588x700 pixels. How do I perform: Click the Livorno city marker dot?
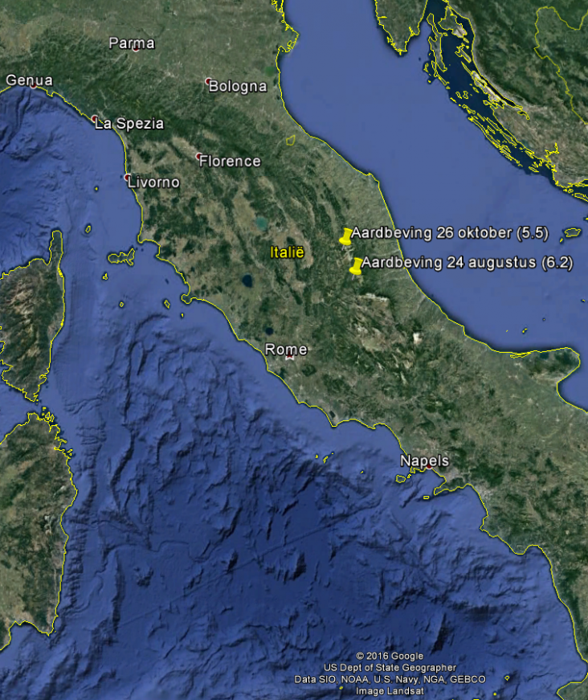coord(127,178)
